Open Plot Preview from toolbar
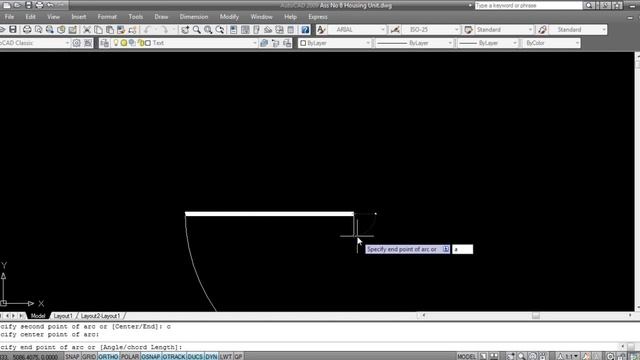This screenshot has width=640, height=360. click(x=38, y=29)
